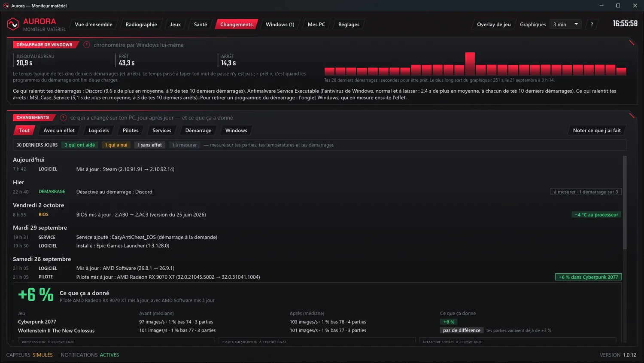
Task: Click the help icon beside the Changements section header
Action: [x=64, y=118]
